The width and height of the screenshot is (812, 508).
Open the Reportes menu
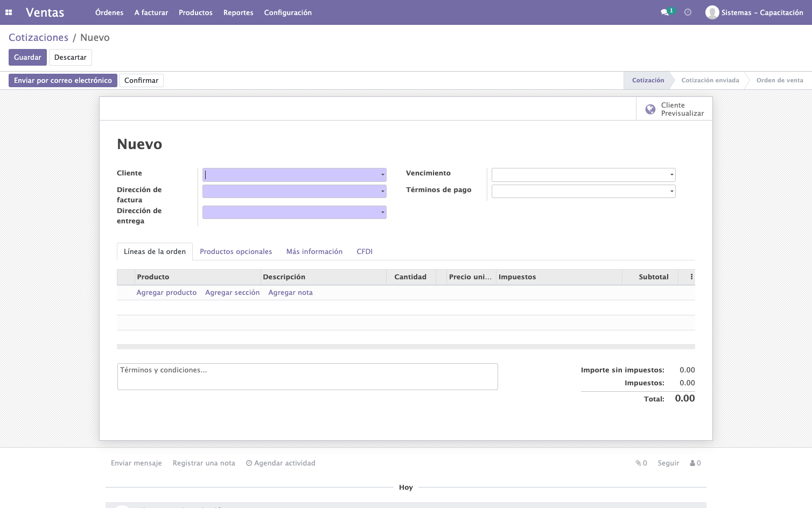click(x=239, y=12)
